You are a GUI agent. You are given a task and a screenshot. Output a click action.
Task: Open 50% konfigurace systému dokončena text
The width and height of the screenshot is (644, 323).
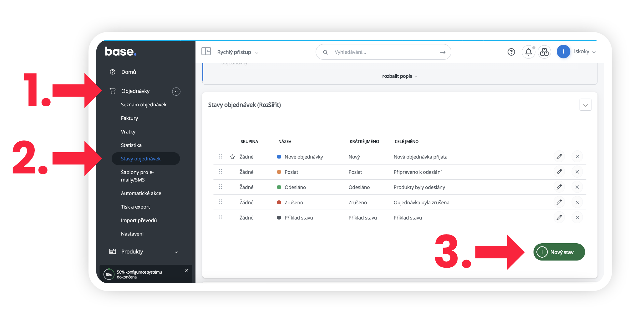click(x=139, y=274)
